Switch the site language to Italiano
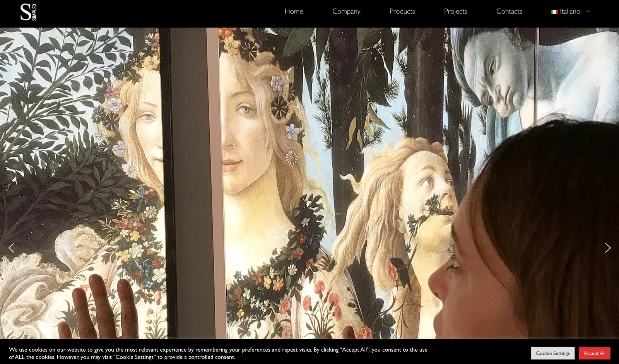The image size is (619, 364). point(570,11)
